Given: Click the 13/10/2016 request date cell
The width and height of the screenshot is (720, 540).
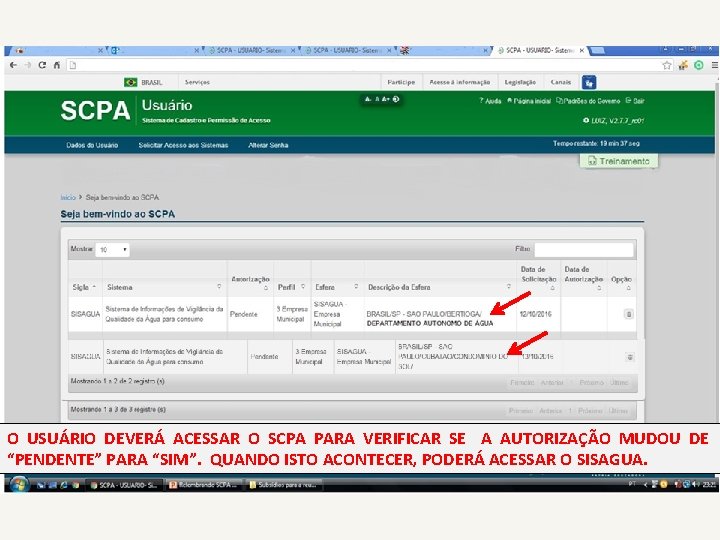Looking at the screenshot, I should pos(537,356).
